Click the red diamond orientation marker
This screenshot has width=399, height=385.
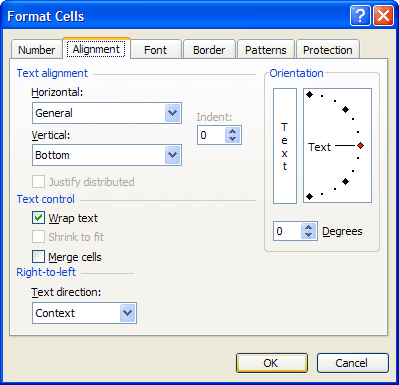360,146
